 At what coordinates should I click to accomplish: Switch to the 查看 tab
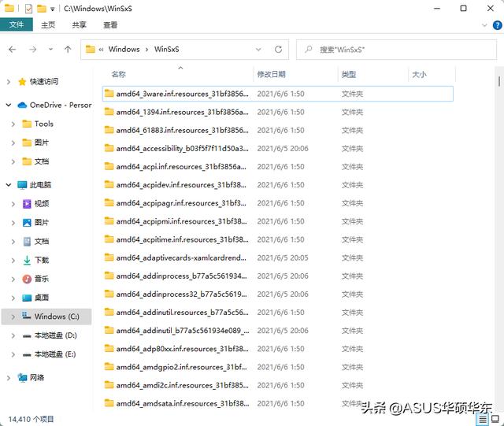(110, 24)
